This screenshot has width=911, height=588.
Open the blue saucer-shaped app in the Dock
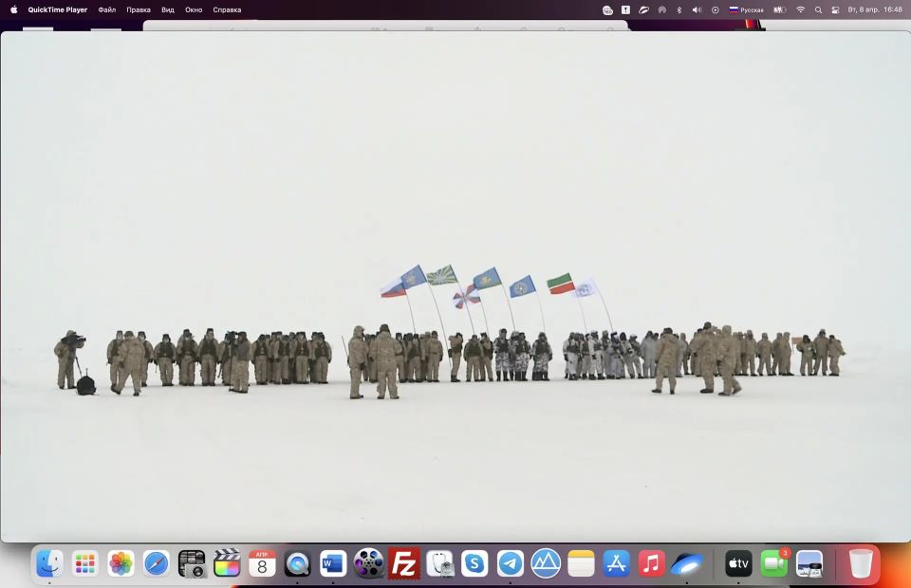click(687, 563)
